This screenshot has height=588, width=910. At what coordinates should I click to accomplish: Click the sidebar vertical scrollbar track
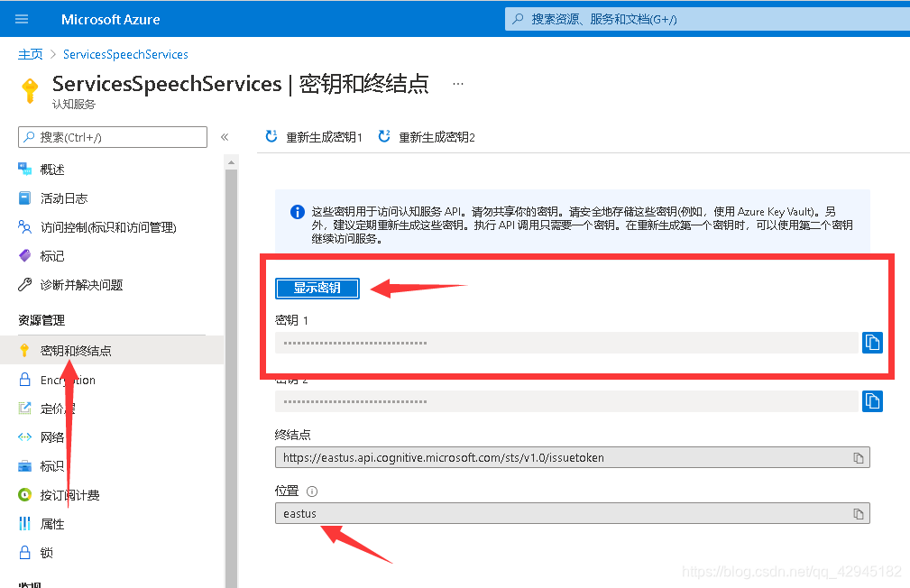pos(231,377)
